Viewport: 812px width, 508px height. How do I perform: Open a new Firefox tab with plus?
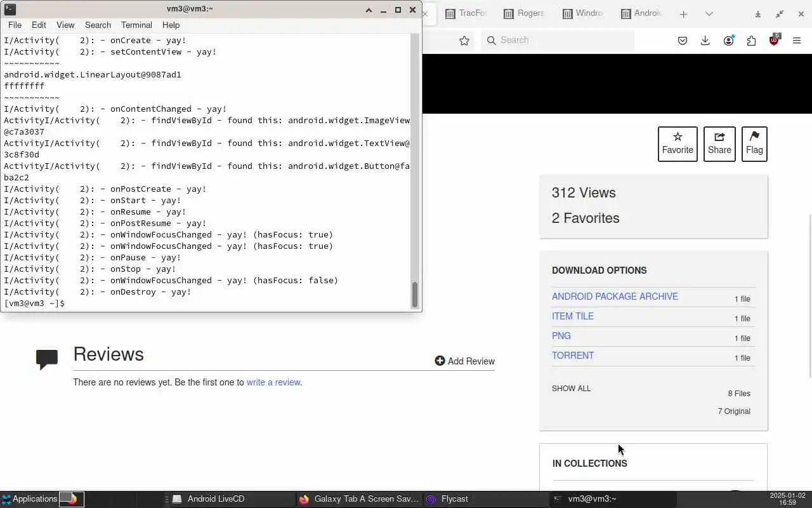click(x=683, y=14)
